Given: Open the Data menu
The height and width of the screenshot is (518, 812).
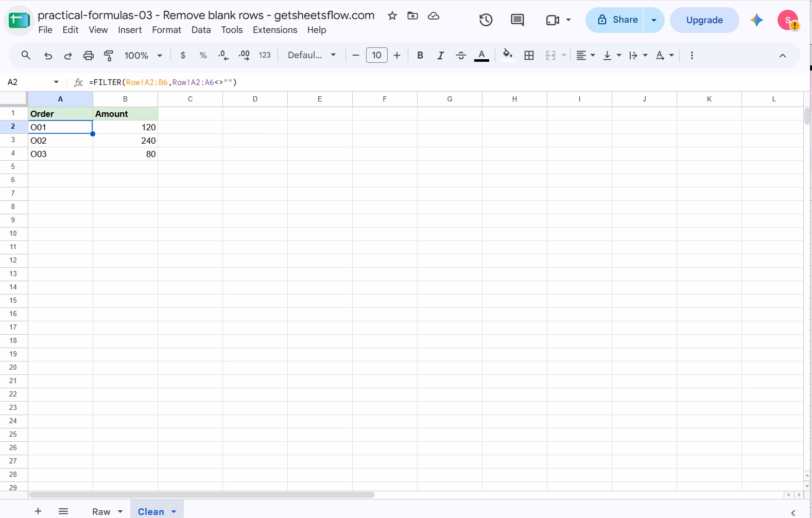Looking at the screenshot, I should [x=201, y=30].
